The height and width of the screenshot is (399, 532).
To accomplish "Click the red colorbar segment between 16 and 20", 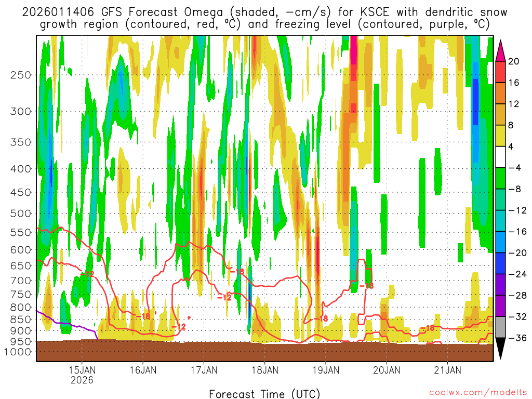I will pyautogui.click(x=500, y=72).
